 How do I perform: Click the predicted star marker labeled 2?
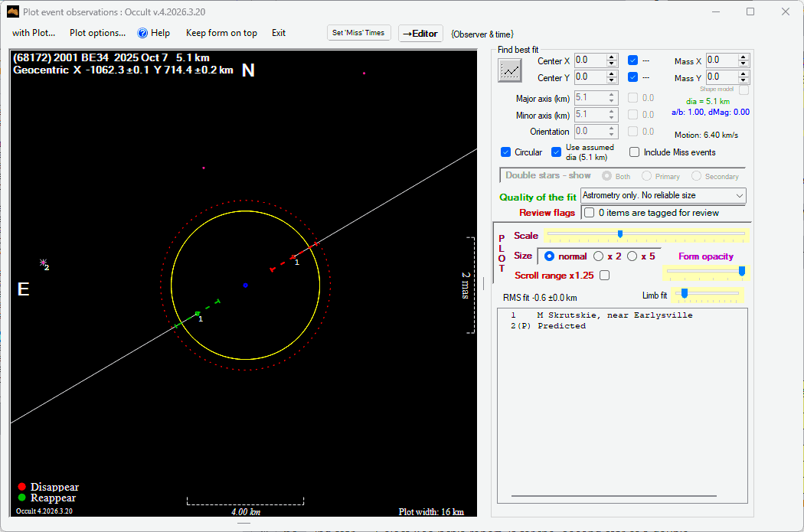coord(43,263)
